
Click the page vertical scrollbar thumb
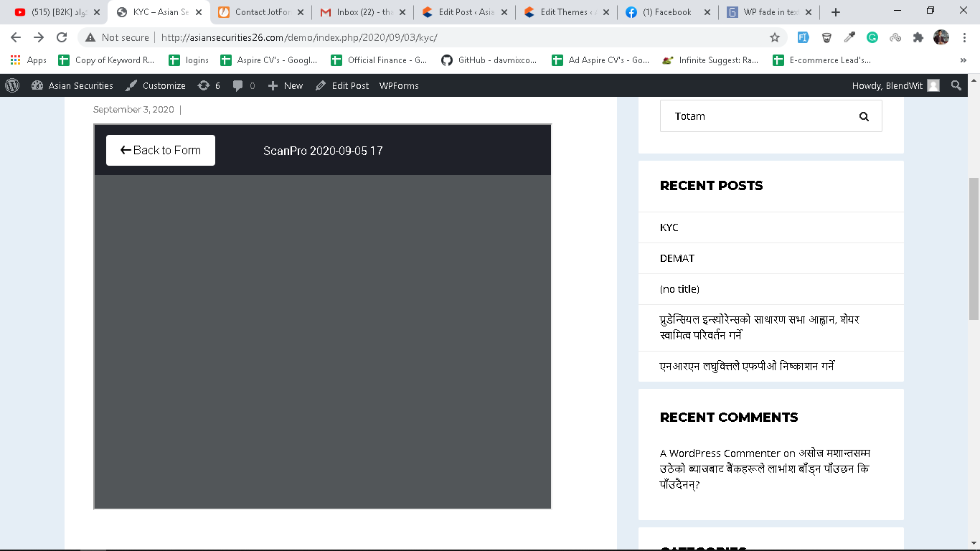click(974, 248)
